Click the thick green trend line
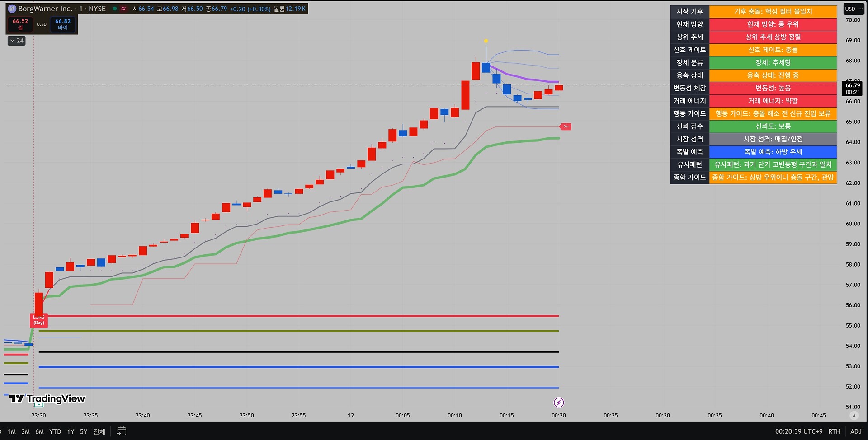Screen dimensions: 868x440 pos(298,231)
